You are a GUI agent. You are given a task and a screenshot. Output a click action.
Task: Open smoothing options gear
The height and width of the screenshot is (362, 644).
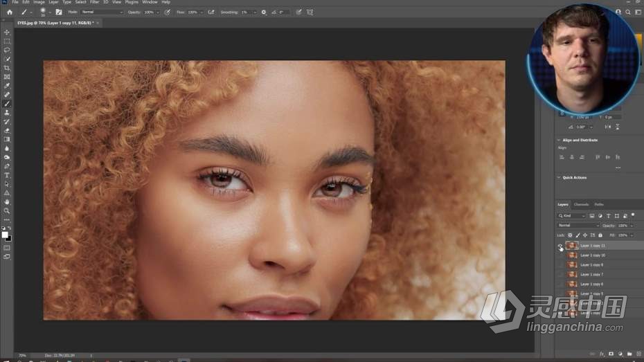coord(264,12)
